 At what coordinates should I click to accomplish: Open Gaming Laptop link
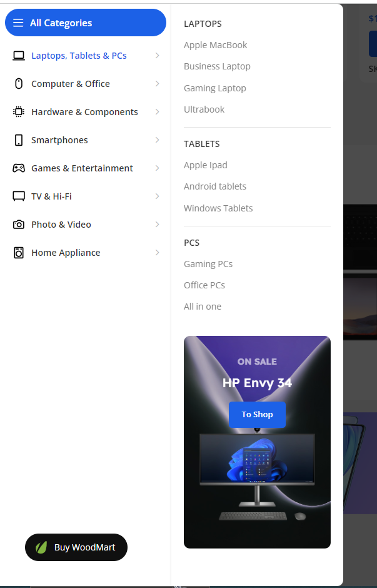[x=214, y=88]
